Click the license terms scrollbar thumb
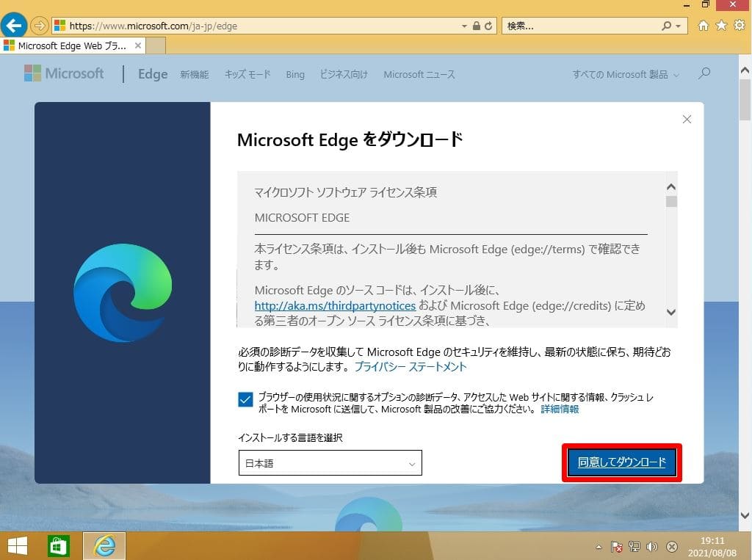The height and width of the screenshot is (560, 752). 671,201
